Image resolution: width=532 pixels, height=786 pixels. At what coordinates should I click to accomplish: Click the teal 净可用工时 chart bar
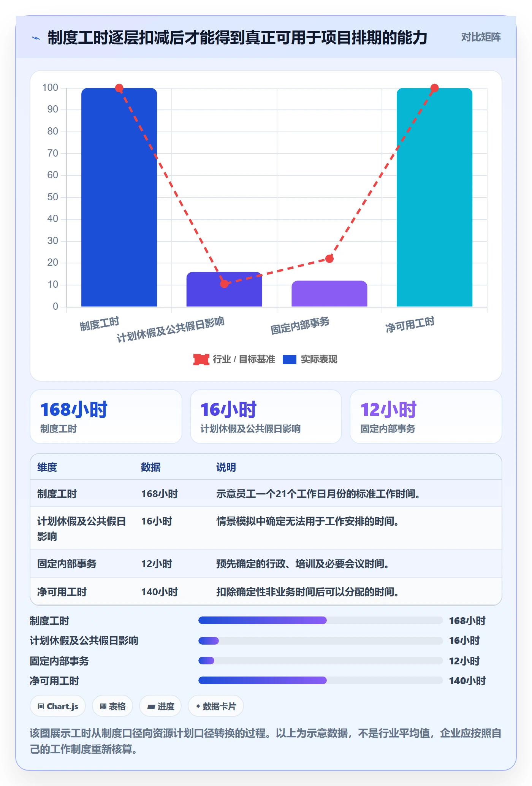[x=434, y=197]
